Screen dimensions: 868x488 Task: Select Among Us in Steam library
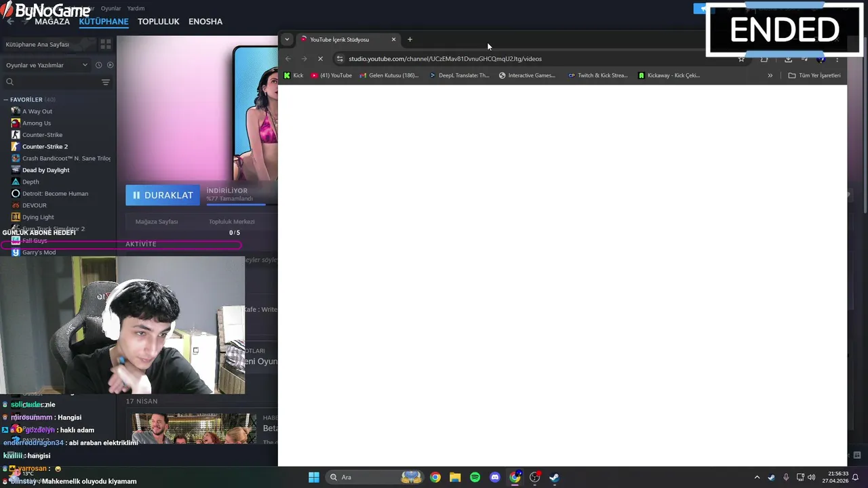[37, 123]
